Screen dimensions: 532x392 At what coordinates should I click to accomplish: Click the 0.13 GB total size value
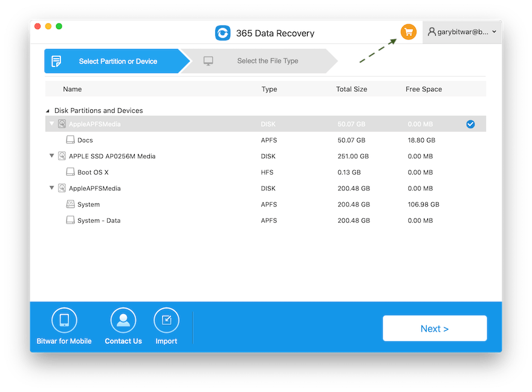[x=349, y=172]
